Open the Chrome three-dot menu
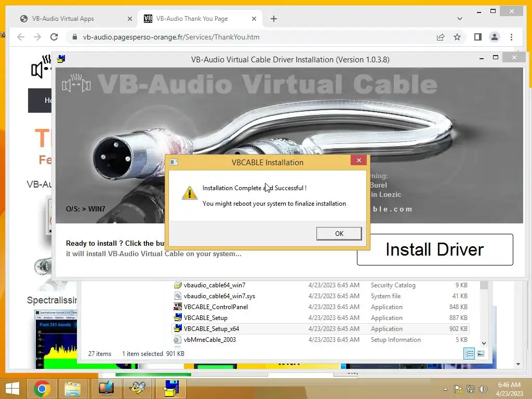Image resolution: width=532 pixels, height=399 pixels. point(511,37)
